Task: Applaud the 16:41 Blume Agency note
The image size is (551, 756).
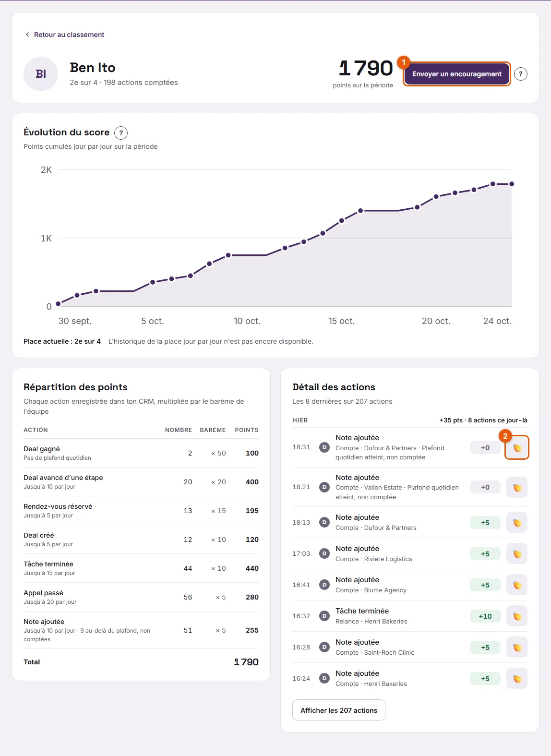Action: click(517, 585)
